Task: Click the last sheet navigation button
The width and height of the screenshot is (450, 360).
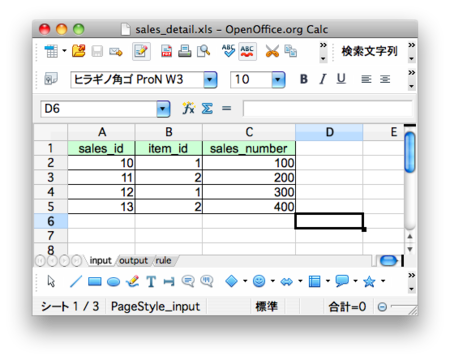Action: click(x=77, y=261)
